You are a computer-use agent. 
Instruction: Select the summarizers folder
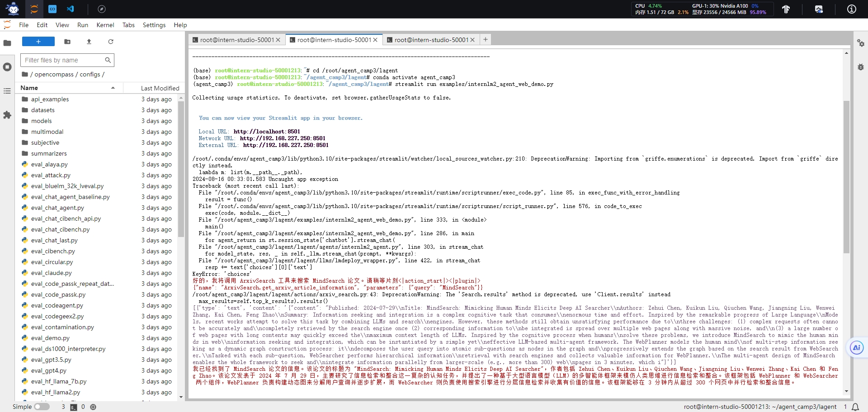tap(99, 153)
